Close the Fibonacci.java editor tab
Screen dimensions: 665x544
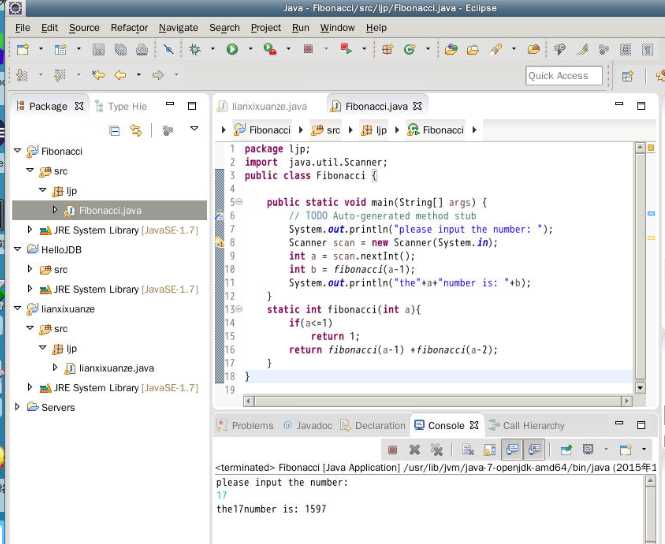coord(418,106)
